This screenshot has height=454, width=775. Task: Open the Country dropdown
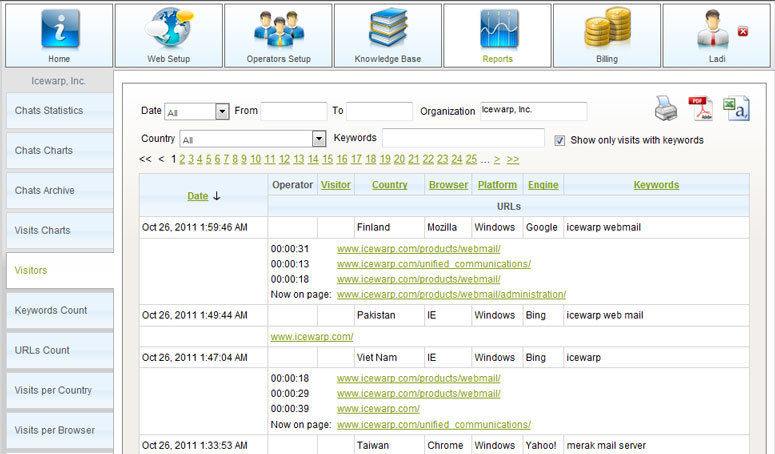pyautogui.click(x=319, y=139)
